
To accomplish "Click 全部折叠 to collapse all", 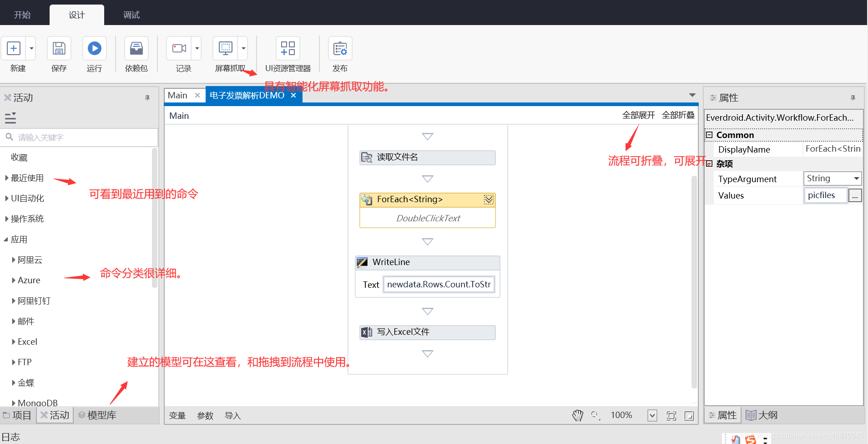I will (x=678, y=115).
